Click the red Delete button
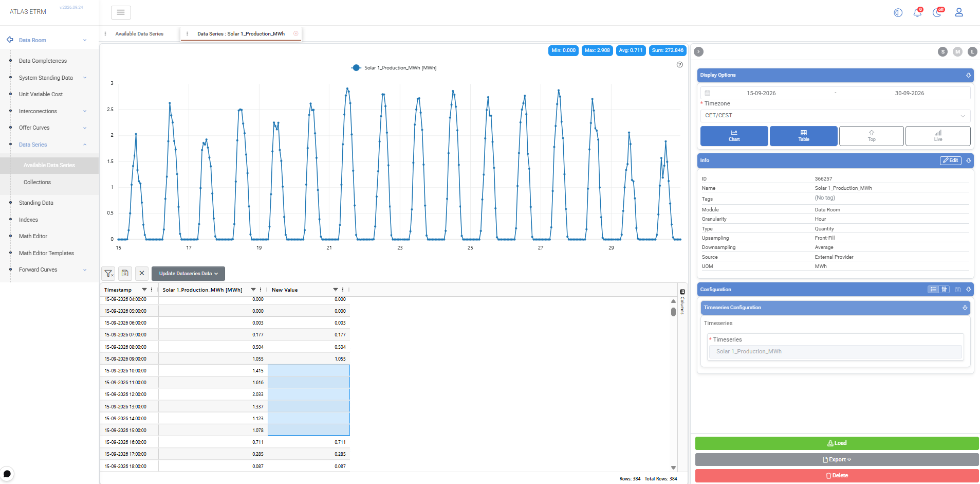Screen dimensions: 980x484 coord(837,476)
